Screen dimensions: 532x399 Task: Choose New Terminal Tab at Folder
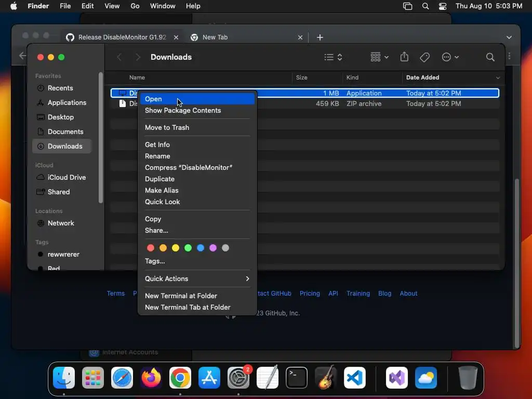(197, 307)
